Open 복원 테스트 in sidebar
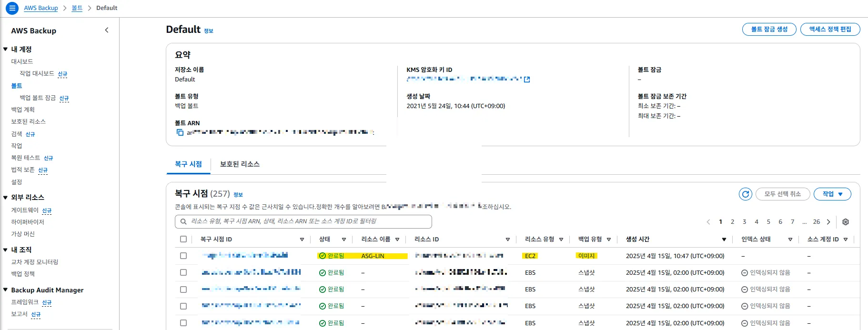868x330 pixels. (x=26, y=158)
